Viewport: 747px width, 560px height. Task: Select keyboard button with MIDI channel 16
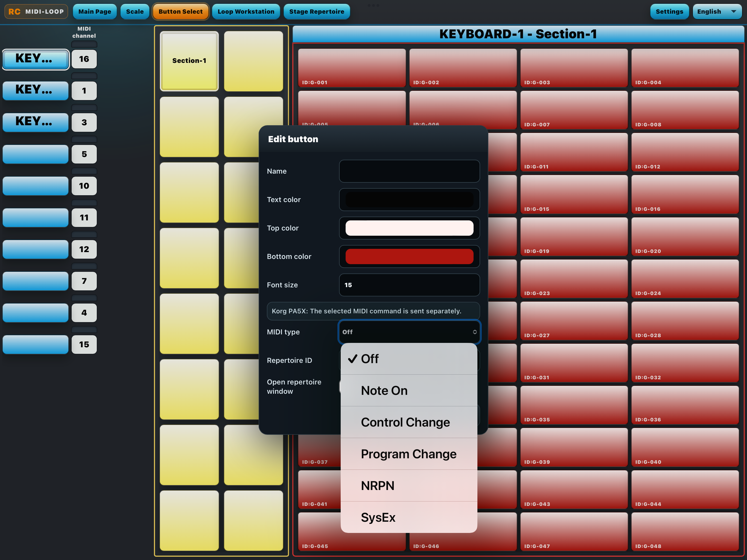click(x=36, y=59)
